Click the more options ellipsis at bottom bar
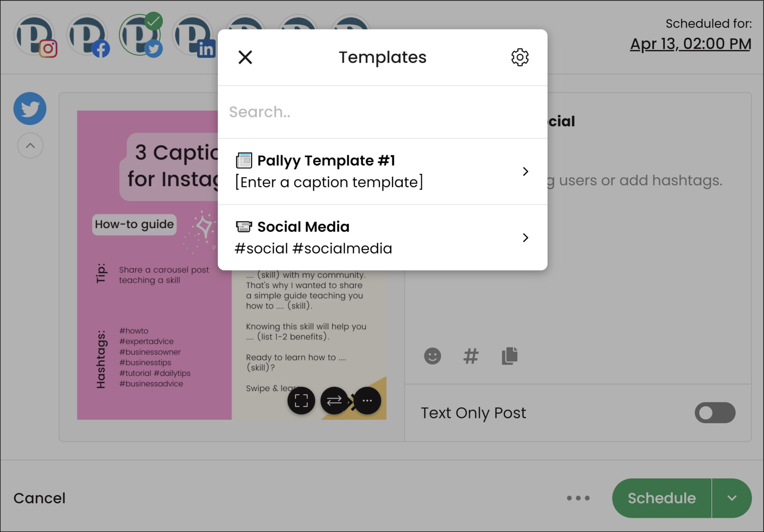The image size is (764, 532). click(x=578, y=497)
